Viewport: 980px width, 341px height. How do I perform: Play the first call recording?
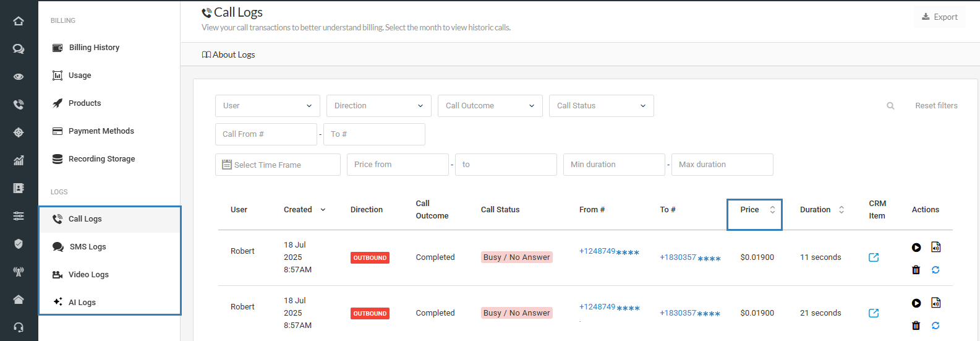pyautogui.click(x=916, y=248)
